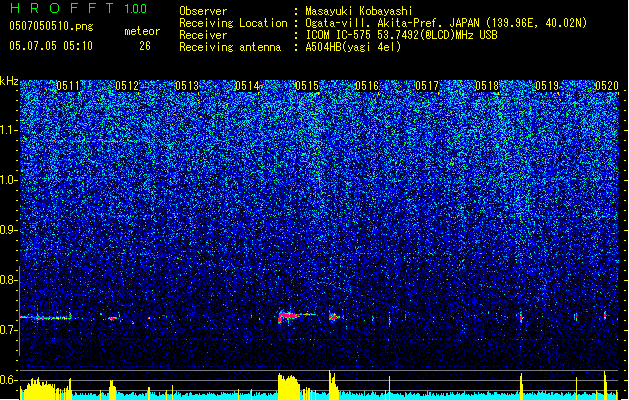This screenshot has height=400, width=629.
Task: Click the Ogata-vill. Akita-Pref. JAPAN location text
Action: click(x=446, y=23)
